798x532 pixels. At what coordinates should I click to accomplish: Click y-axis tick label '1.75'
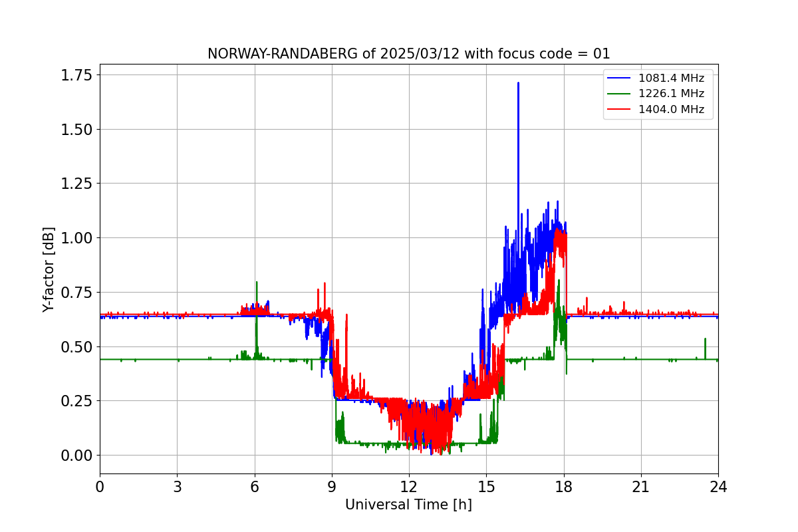[x=76, y=74]
